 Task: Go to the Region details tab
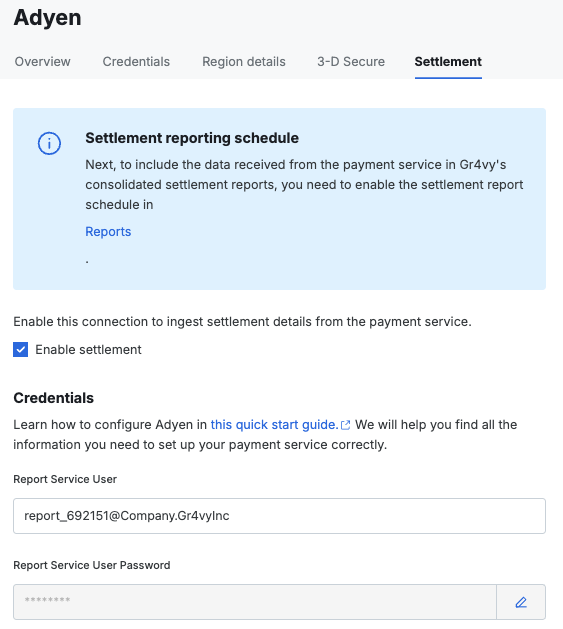click(x=244, y=61)
